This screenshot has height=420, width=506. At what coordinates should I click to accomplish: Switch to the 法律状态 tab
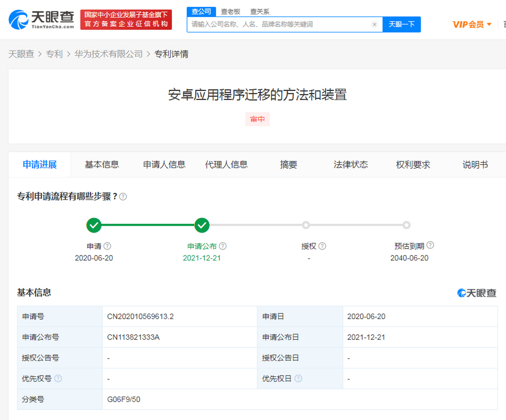pos(351,165)
